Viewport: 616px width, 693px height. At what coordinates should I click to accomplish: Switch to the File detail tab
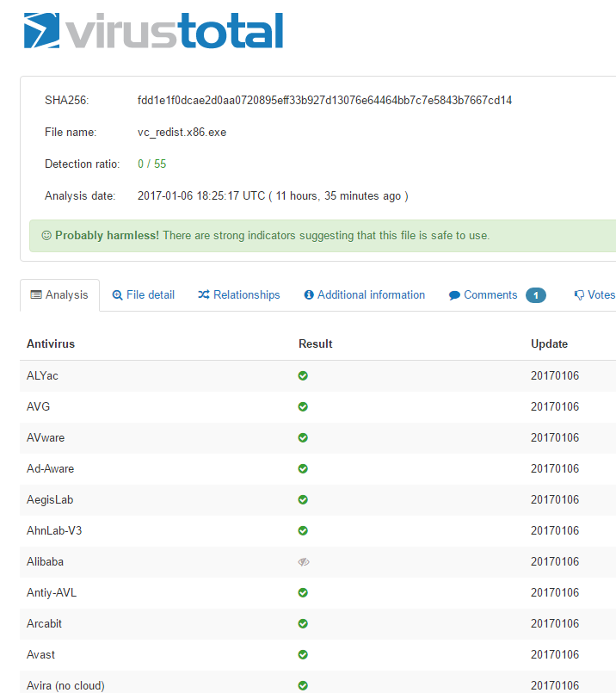click(x=144, y=295)
